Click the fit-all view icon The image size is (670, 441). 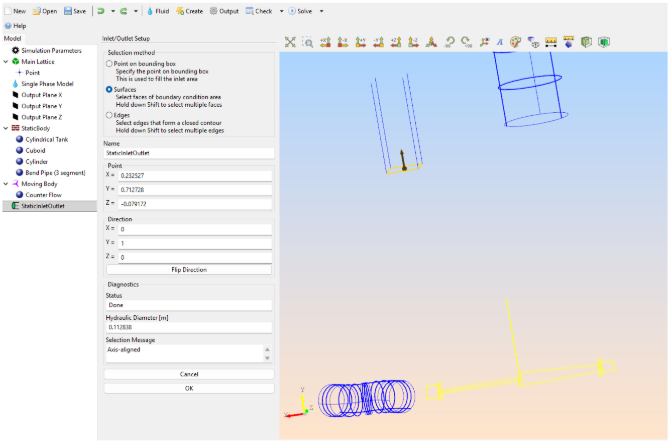click(x=290, y=43)
